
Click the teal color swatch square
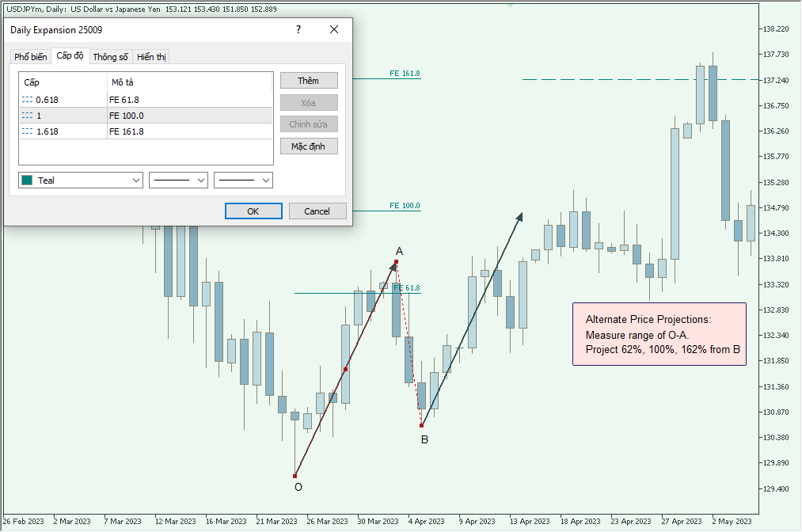tap(28, 180)
